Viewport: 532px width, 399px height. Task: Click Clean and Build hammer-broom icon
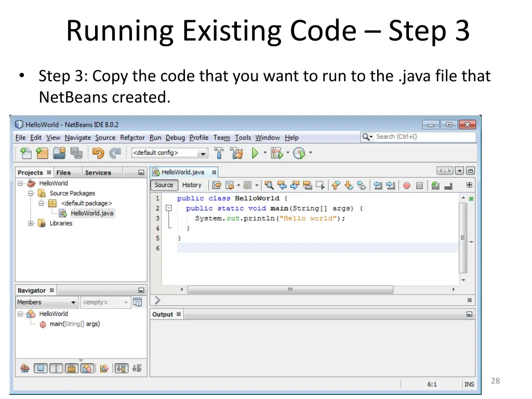point(237,153)
